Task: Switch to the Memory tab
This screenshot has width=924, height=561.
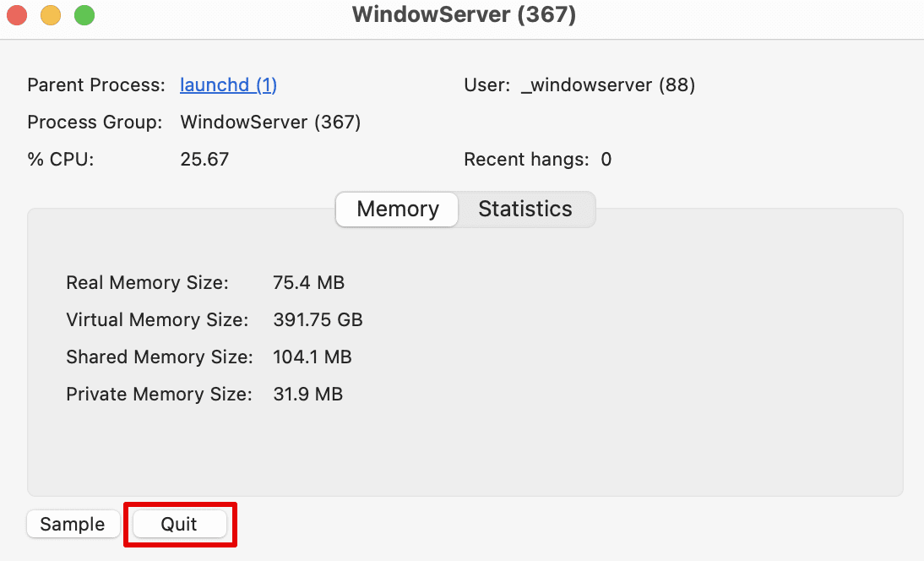Action: 397,210
